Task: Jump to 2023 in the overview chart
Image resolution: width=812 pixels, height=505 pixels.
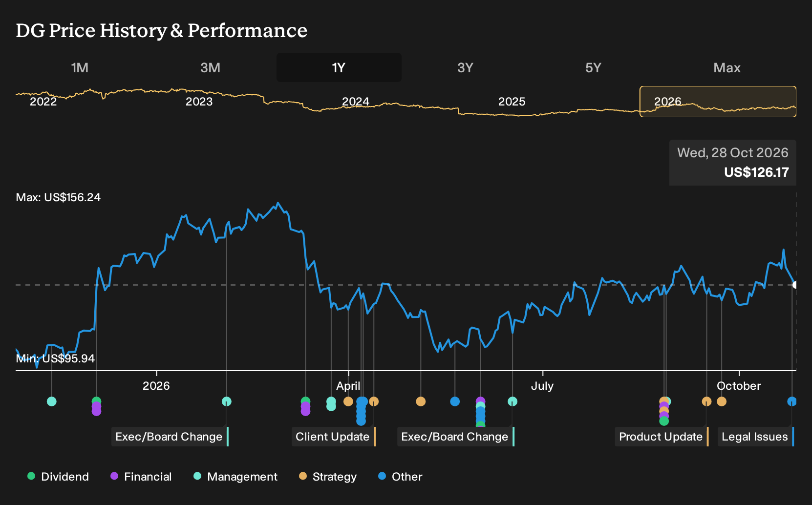Action: [199, 102]
